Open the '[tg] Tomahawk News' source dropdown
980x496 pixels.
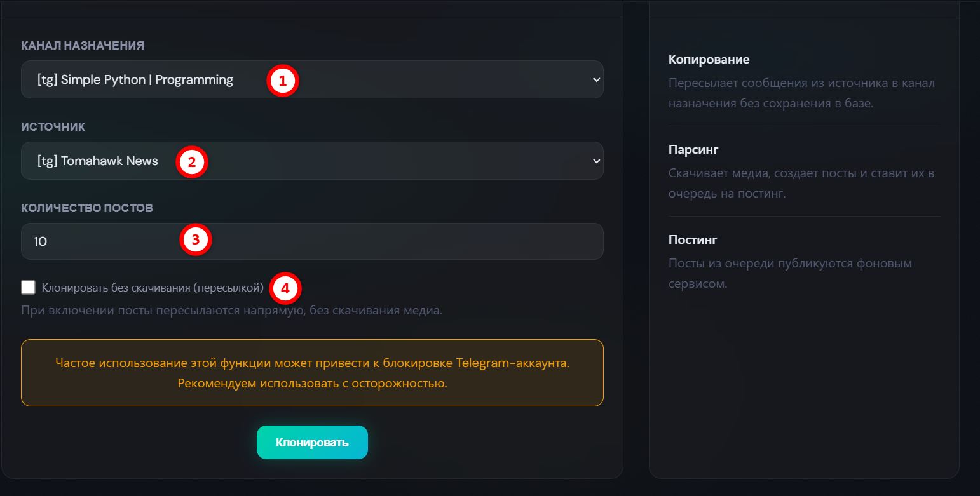point(312,161)
